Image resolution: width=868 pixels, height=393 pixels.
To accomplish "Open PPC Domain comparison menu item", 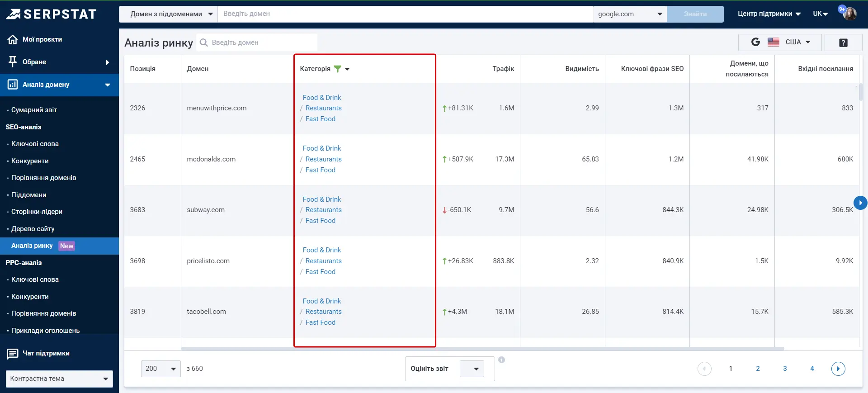I will [x=43, y=313].
